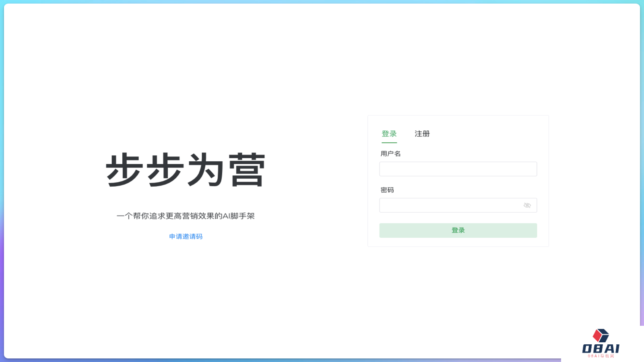This screenshot has height=362, width=644.
Task: Focus the 密码 password field
Action: click(447, 205)
